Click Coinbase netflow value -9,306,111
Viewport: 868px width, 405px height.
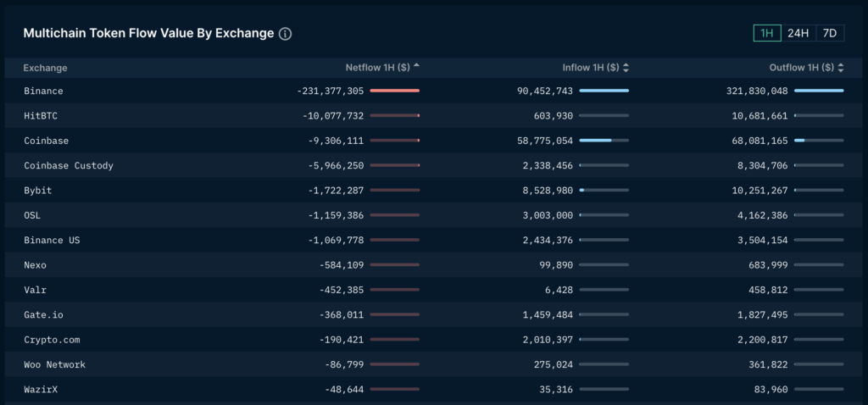(336, 141)
